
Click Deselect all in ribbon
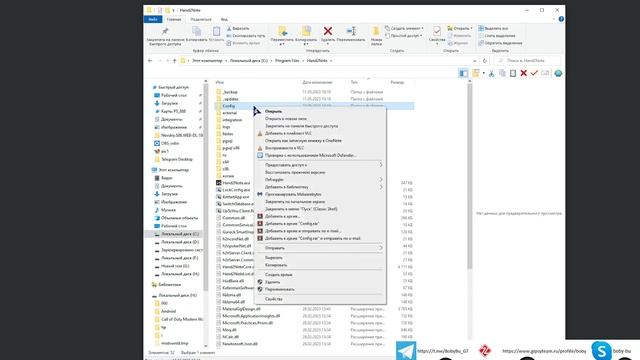click(496, 36)
